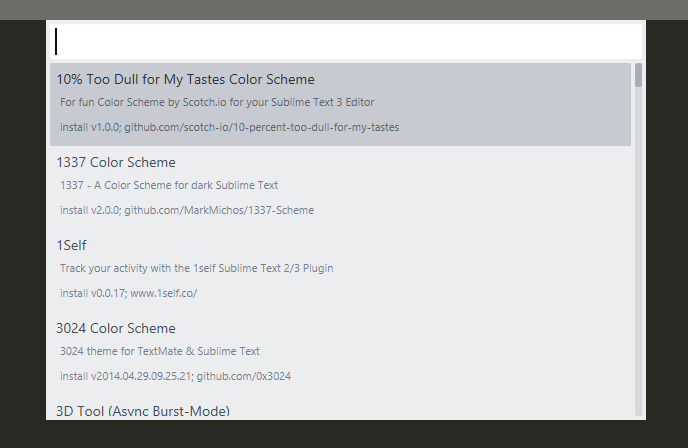This screenshot has height=448, width=688.
Task: Choose the 1Self package entry
Action: (72, 245)
